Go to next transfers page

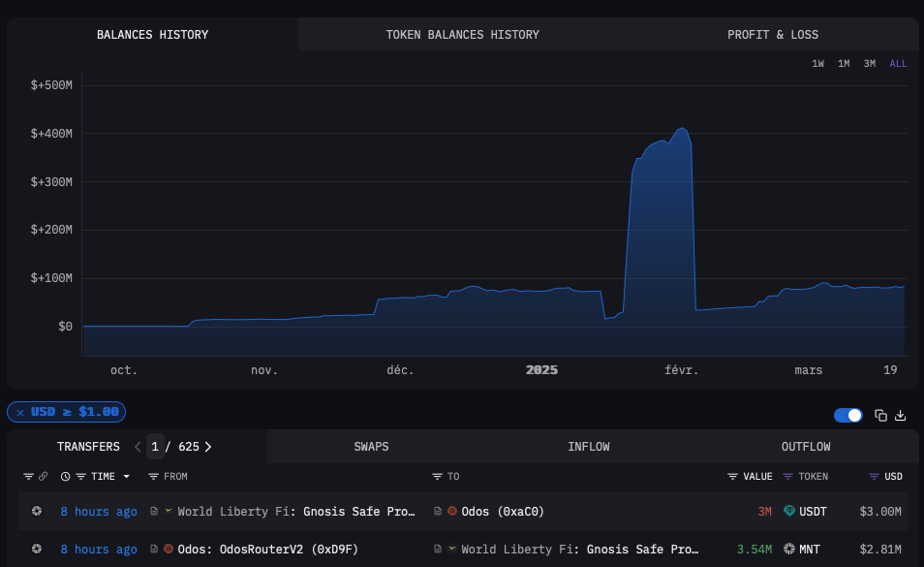(208, 447)
